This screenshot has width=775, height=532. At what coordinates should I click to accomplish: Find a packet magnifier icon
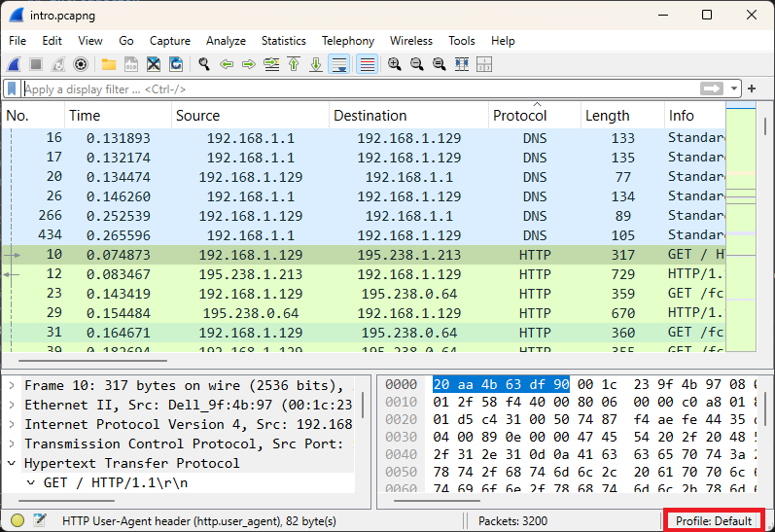[x=204, y=64]
